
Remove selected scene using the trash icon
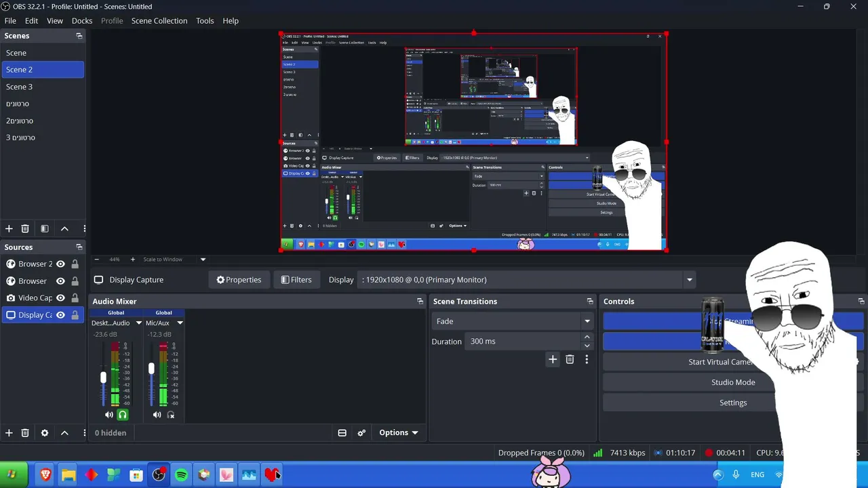pos(25,229)
